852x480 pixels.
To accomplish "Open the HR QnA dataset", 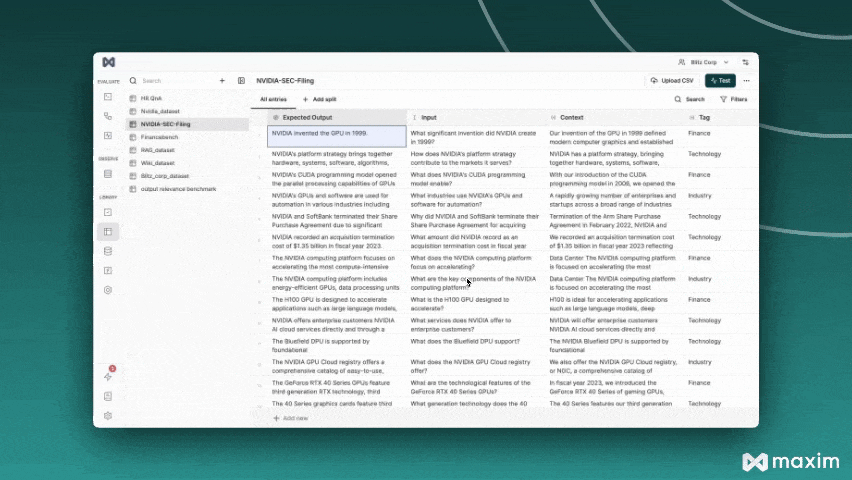I will 187,98.
